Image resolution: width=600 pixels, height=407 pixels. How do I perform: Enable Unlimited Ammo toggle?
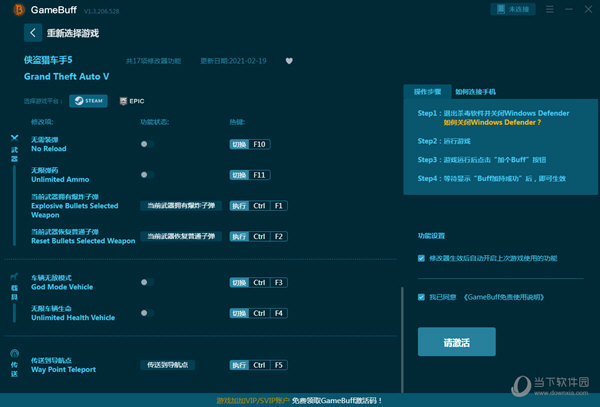tap(146, 174)
